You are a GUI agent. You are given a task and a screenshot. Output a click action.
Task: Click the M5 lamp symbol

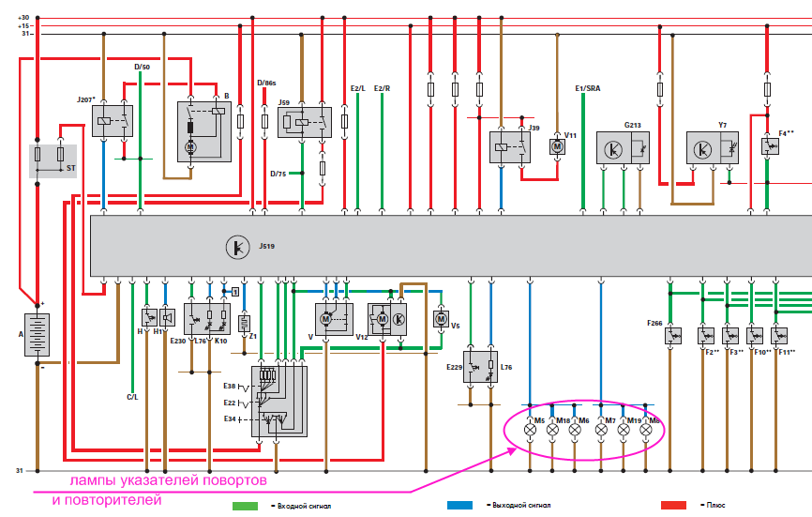(x=530, y=430)
